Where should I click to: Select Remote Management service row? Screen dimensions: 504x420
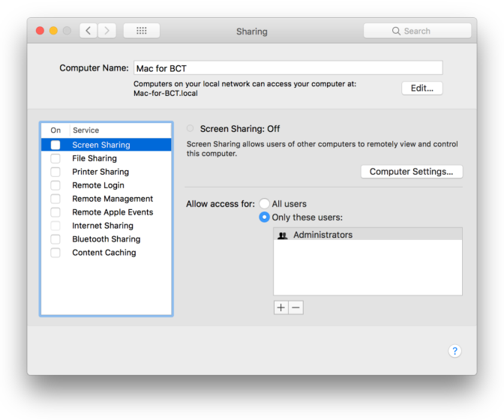[106, 199]
